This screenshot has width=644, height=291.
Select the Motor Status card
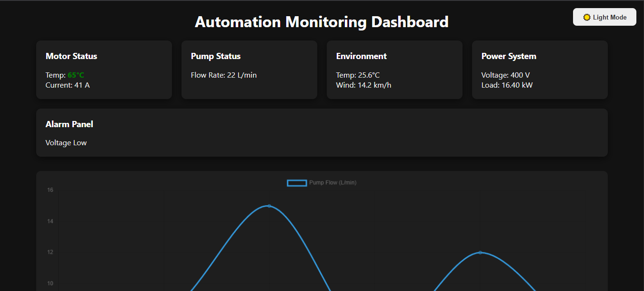(x=104, y=70)
